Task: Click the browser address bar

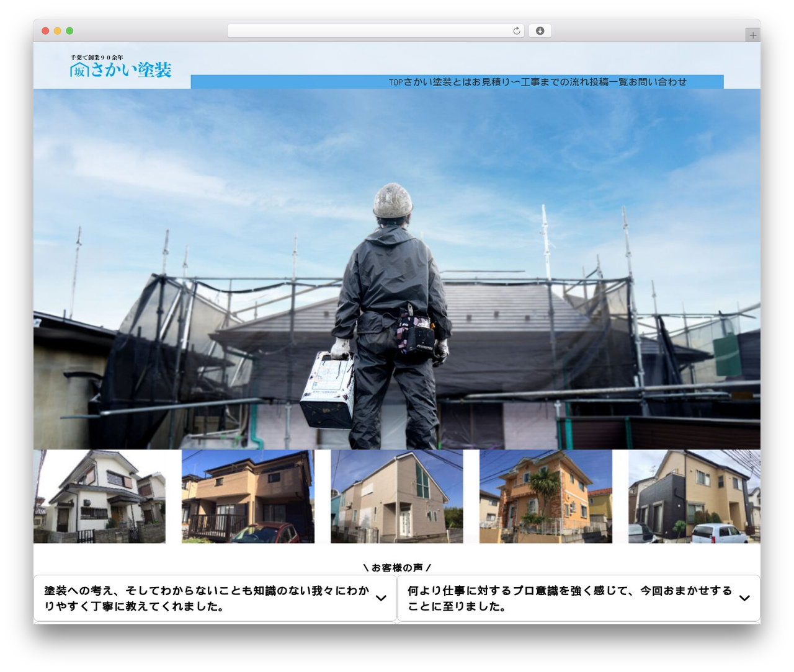Action: tap(375, 31)
